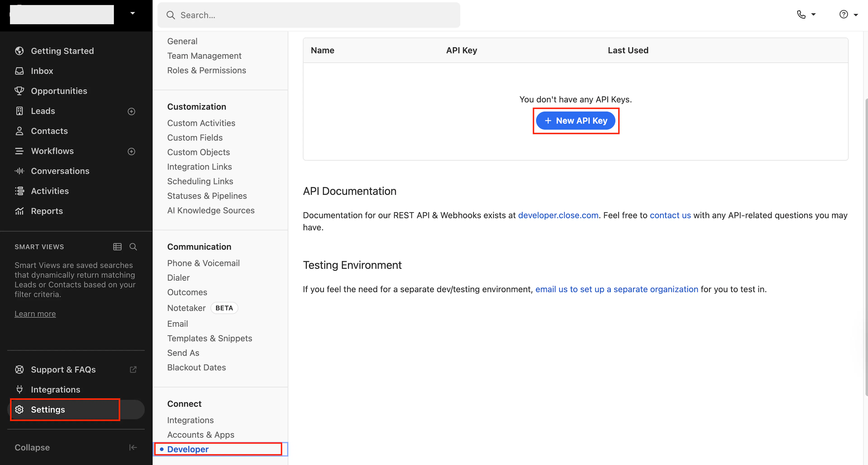
Task: Click the Smart Views search icon
Action: (x=133, y=247)
